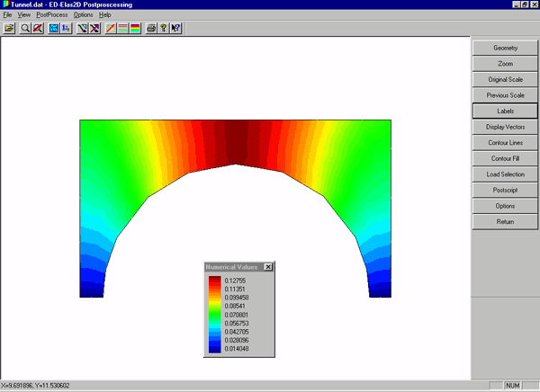Click the 0.11351 legend value
Screen dimensions: 540x392
[x=235, y=290]
